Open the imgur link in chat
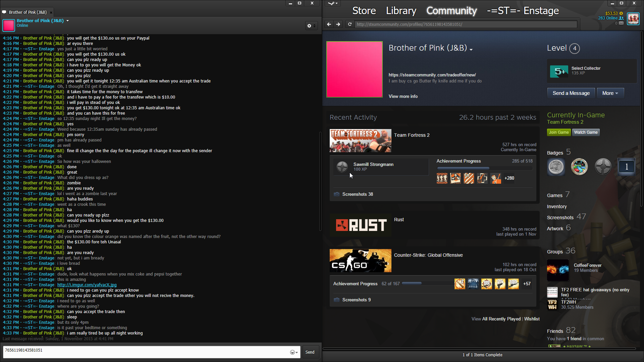This screenshot has width=644, height=362. pyautogui.click(x=87, y=285)
